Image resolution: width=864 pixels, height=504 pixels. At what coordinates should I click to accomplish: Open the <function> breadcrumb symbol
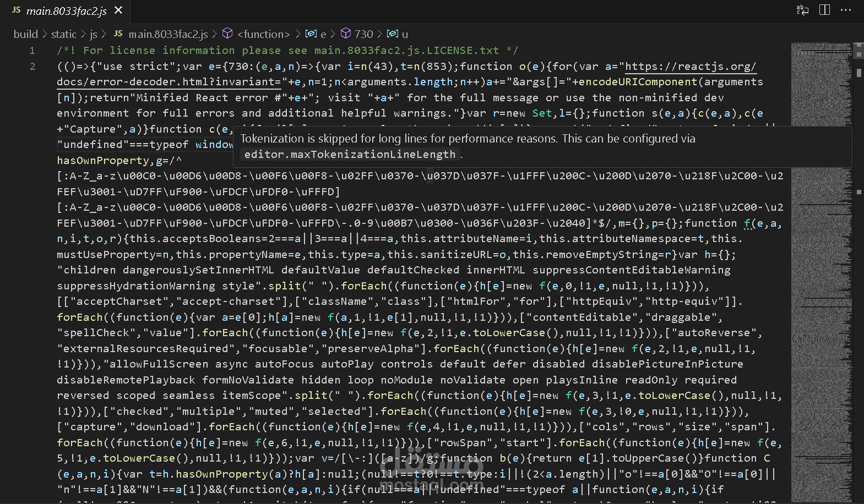(264, 34)
